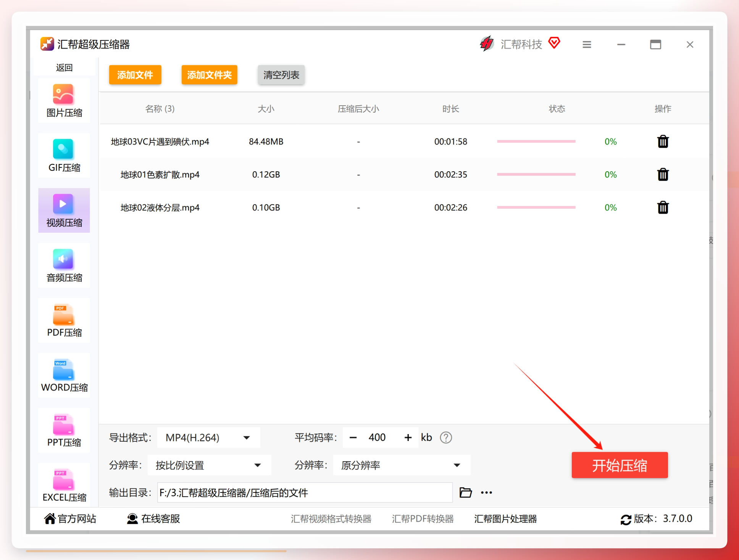This screenshot has height=560, width=739.
Task: Open the hamburger menu in title bar
Action: coord(587,45)
